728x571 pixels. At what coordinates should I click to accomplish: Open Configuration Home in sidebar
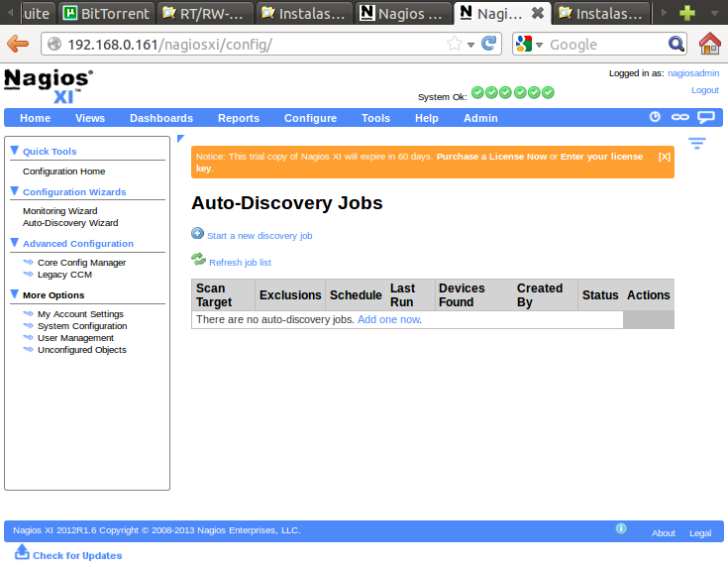click(x=64, y=171)
